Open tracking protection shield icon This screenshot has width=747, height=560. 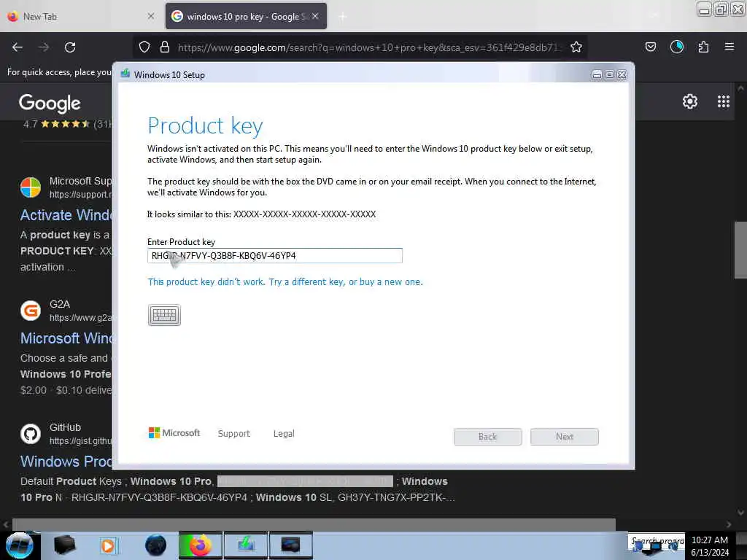click(144, 47)
